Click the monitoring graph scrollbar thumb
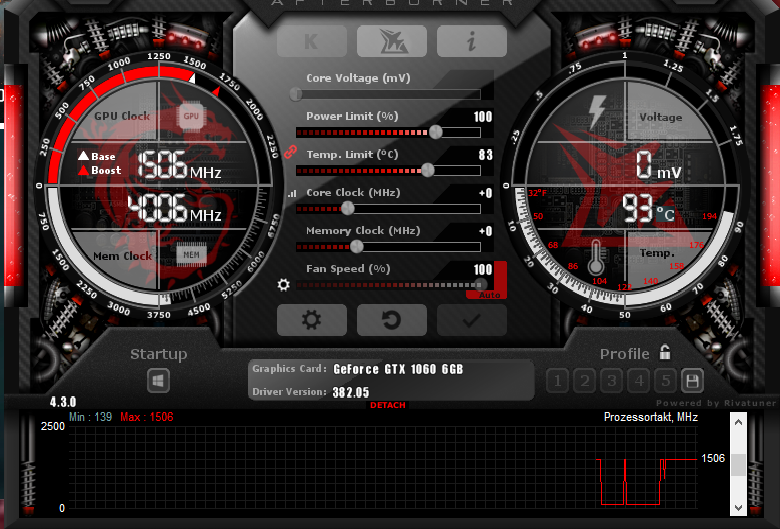This screenshot has width=780, height=529. [738, 464]
